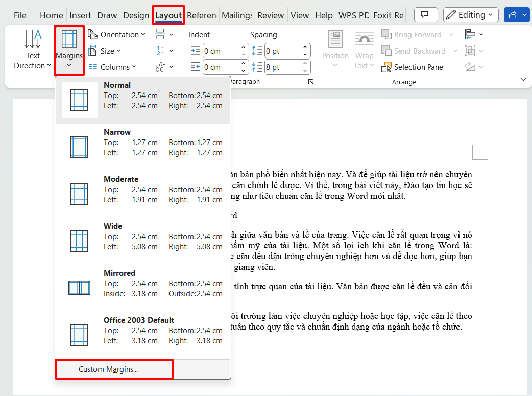Choose the Wide margins preset
This screenshot has height=396, width=532.
coord(143,241)
